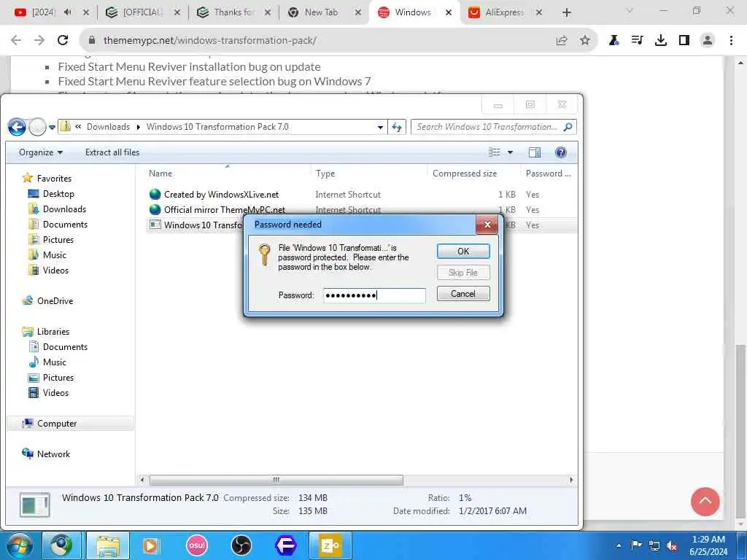Open Chrome three-dot menu

pyautogui.click(x=731, y=41)
